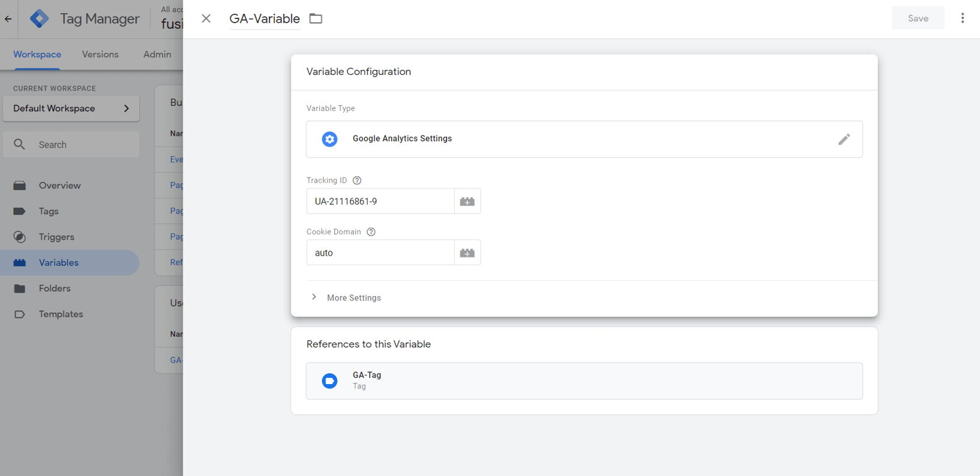
Task: Click the Google Analytics Settings gear icon
Action: pyautogui.click(x=329, y=139)
